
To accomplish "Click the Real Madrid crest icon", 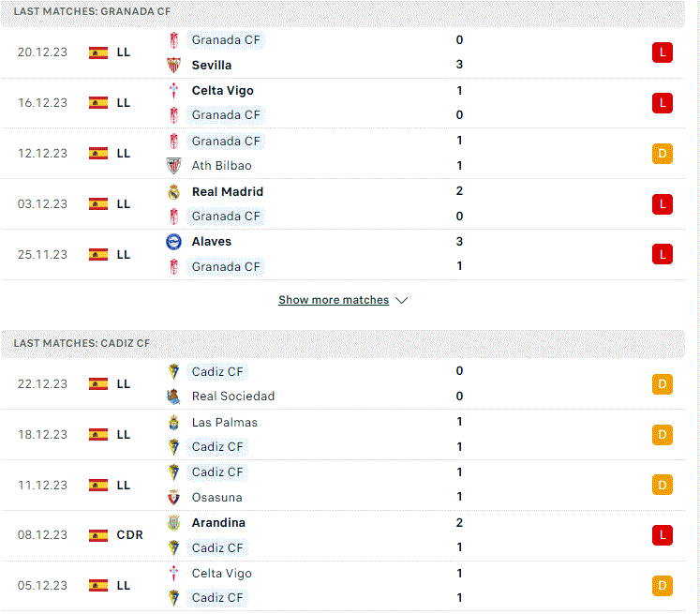I will tap(173, 192).
